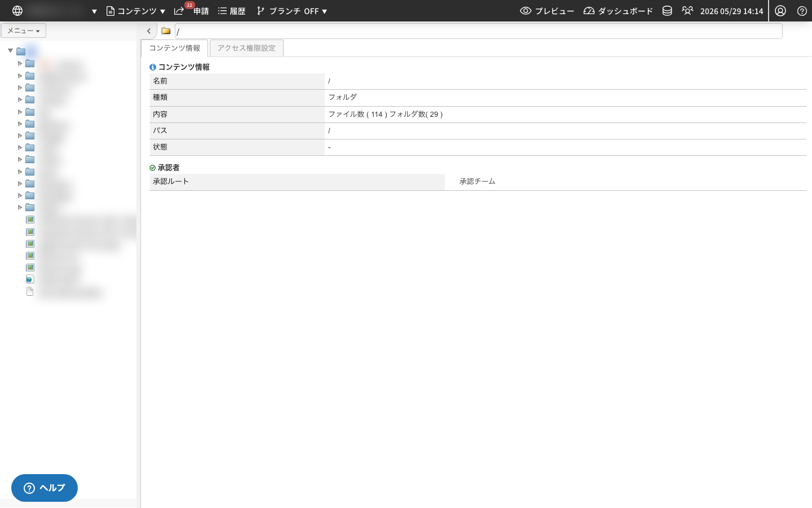Click the 種類 row label
Image resolution: width=812 pixels, height=508 pixels.
click(x=160, y=98)
